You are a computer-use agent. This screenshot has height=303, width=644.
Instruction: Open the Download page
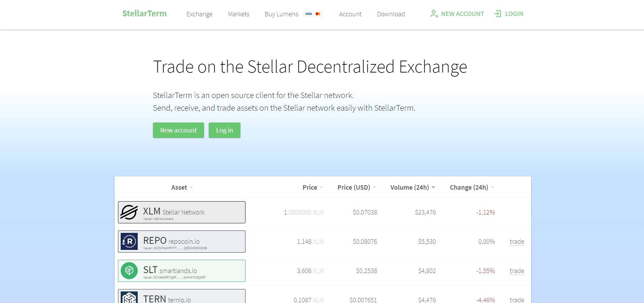click(x=391, y=14)
